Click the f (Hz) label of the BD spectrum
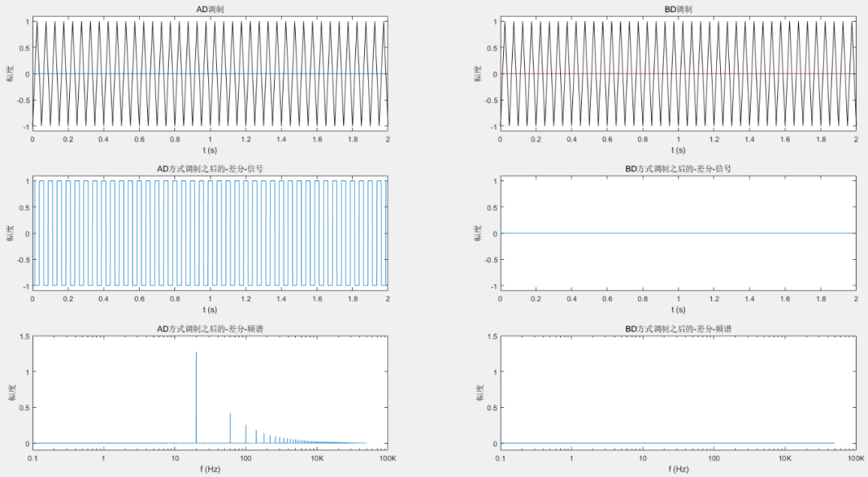Viewport: 868px width, 477px height. [x=679, y=469]
